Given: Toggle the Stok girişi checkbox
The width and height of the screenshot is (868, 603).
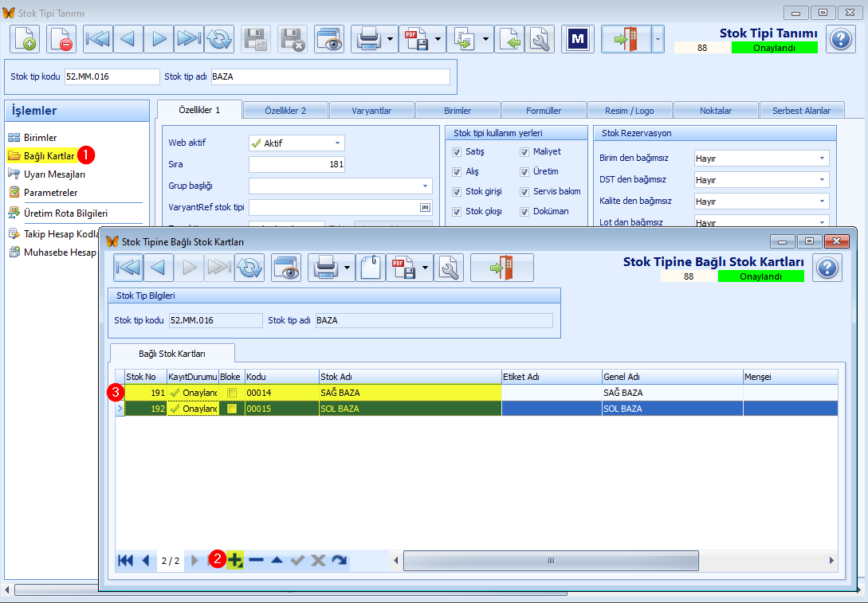Looking at the screenshot, I should (457, 192).
